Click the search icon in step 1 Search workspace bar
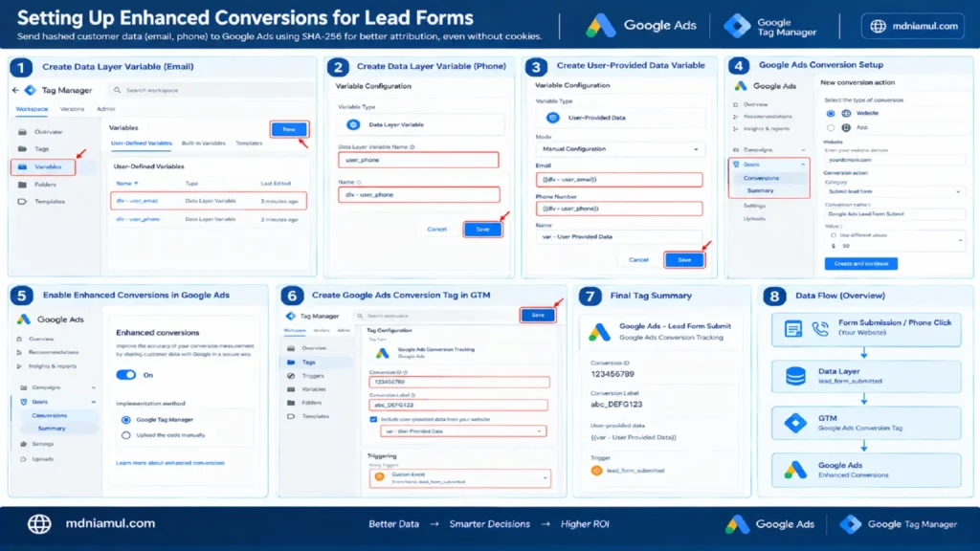Image resolution: width=980 pixels, height=551 pixels. pos(117,90)
